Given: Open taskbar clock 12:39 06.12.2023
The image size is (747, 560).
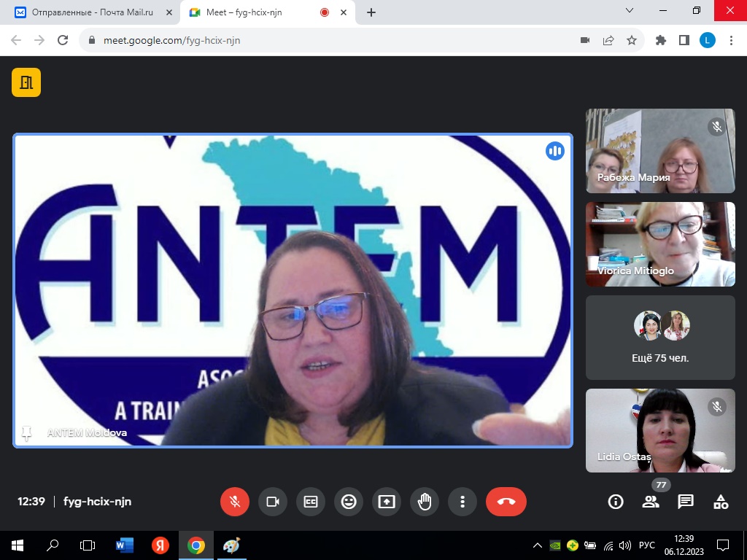Looking at the screenshot, I should pyautogui.click(x=684, y=545).
